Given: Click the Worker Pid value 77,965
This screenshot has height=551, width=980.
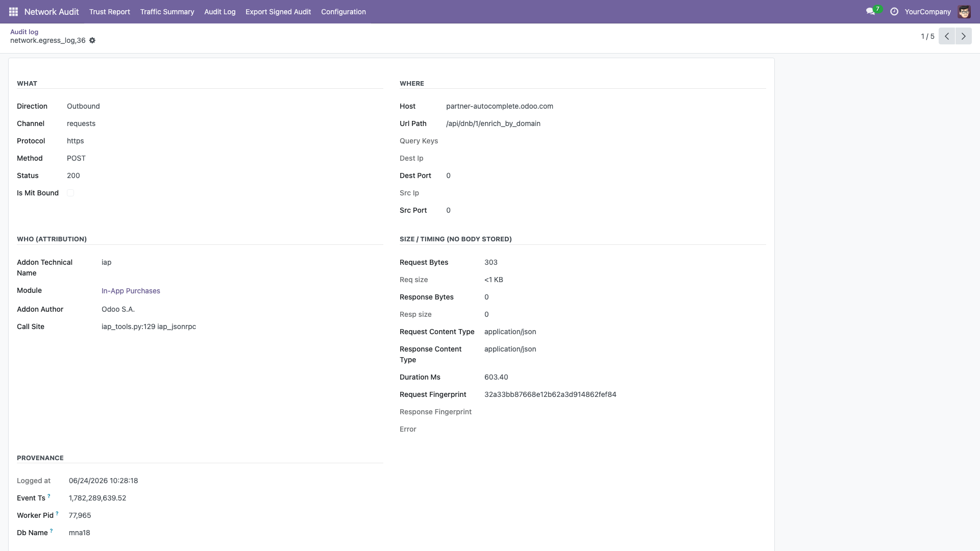Looking at the screenshot, I should [x=80, y=515].
